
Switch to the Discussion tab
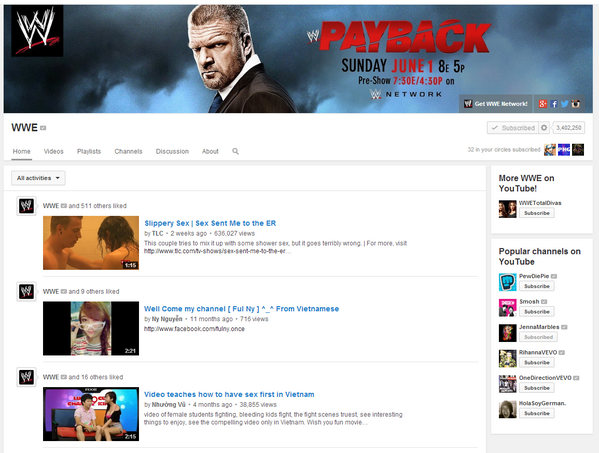(x=172, y=151)
